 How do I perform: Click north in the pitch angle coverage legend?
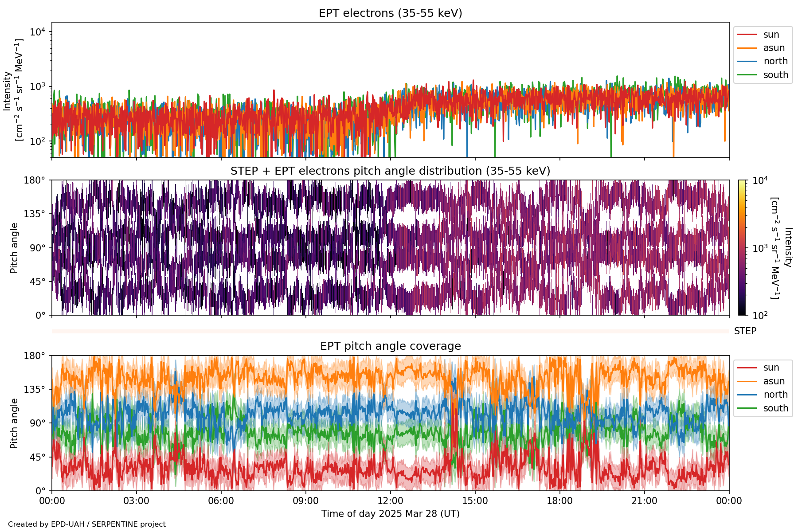click(x=775, y=395)
